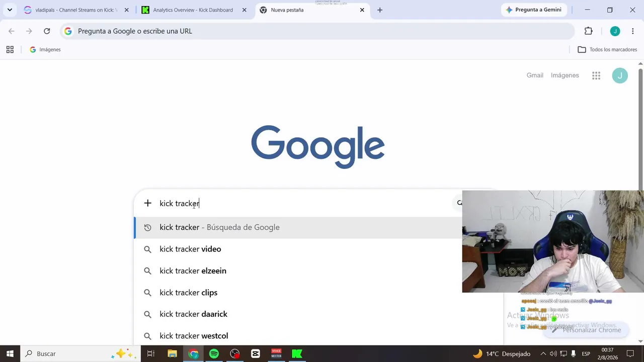Click the Chrome icon in the taskbar

[x=193, y=354]
